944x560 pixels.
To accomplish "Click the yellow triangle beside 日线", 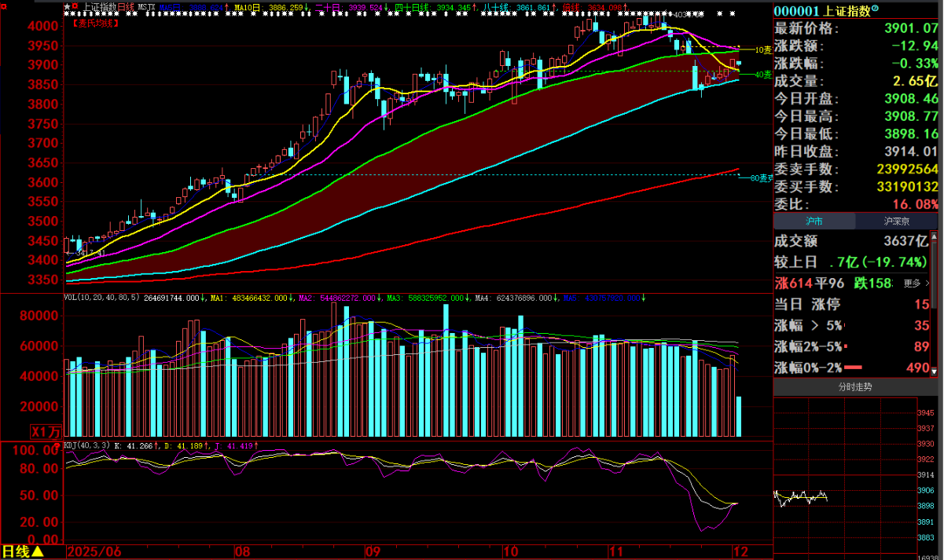I will tap(38, 552).
